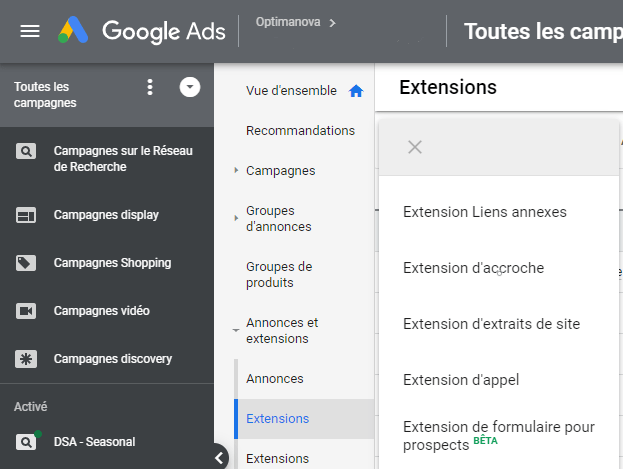Image resolution: width=623 pixels, height=469 pixels.
Task: Collapse the Annonces et extensions section
Action: 236,330
